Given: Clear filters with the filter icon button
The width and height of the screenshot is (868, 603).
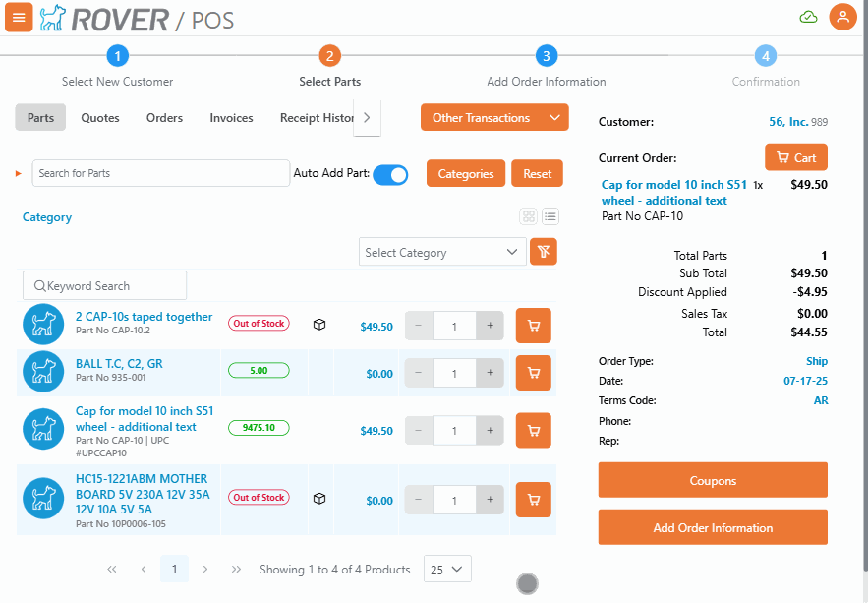Looking at the screenshot, I should [x=544, y=252].
